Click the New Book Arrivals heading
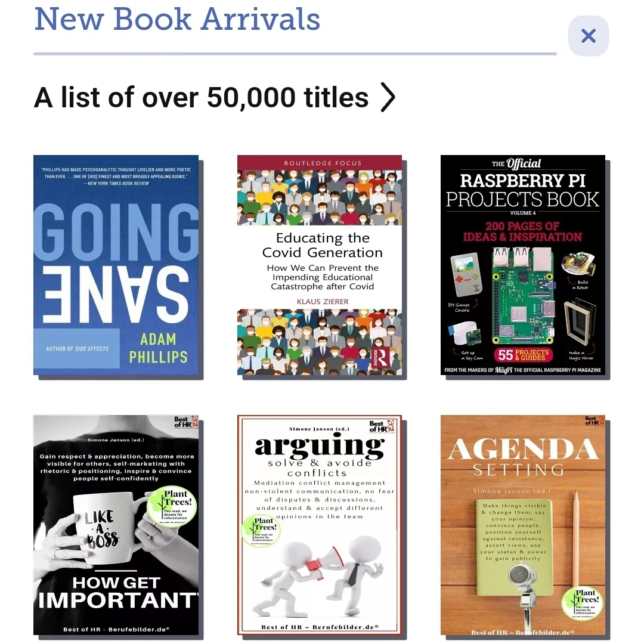Screen dimensions: 644x644 pos(177,19)
